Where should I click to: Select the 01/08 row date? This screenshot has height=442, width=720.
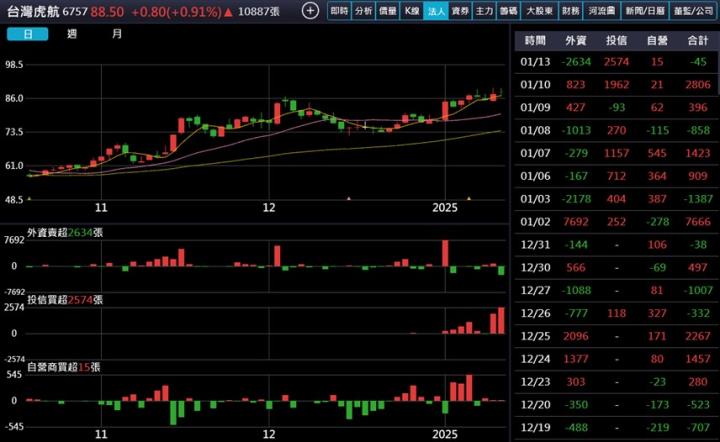tap(535, 130)
